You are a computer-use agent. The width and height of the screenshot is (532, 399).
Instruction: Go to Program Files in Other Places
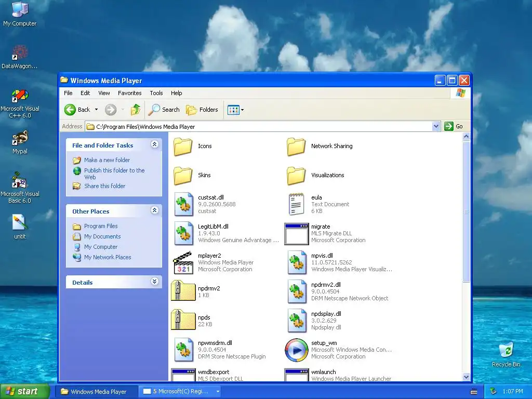(101, 227)
